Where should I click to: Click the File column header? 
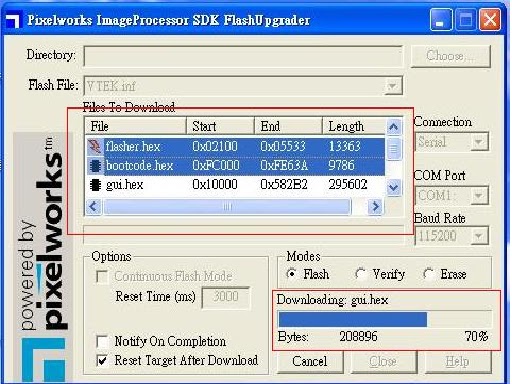pos(136,126)
